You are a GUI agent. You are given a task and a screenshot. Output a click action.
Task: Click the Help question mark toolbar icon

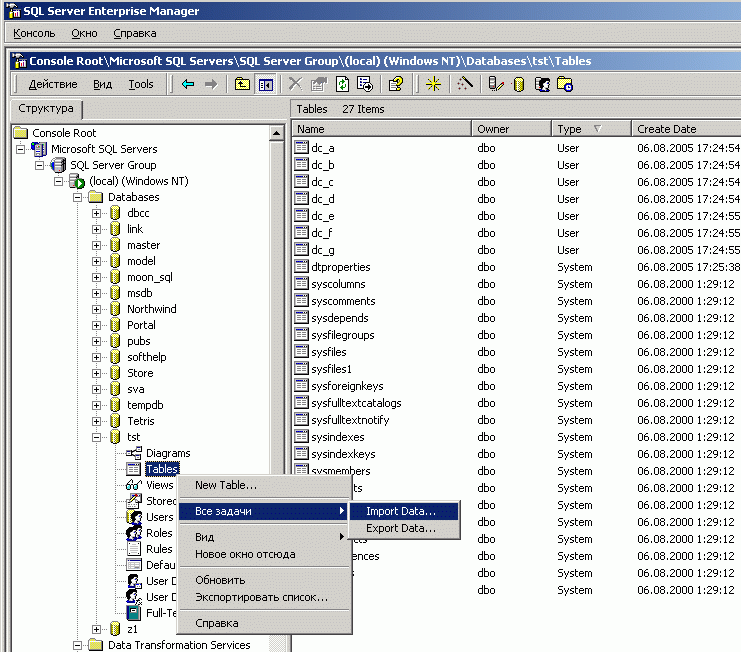[x=396, y=85]
